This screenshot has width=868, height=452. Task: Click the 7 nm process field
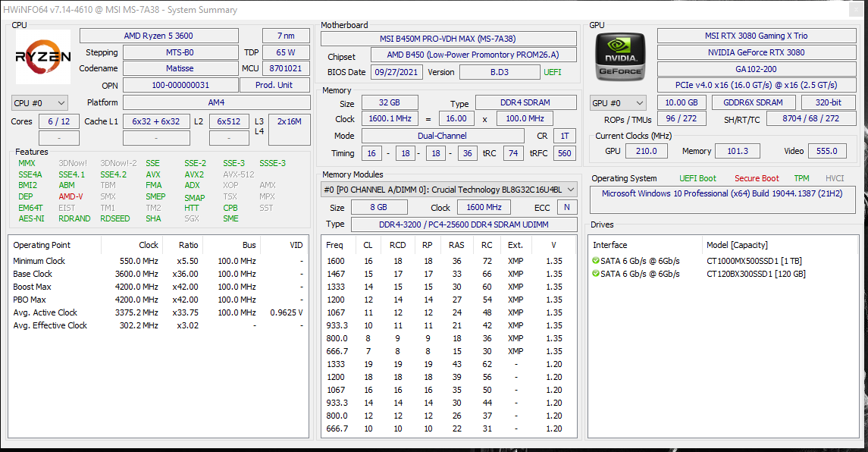[286, 36]
